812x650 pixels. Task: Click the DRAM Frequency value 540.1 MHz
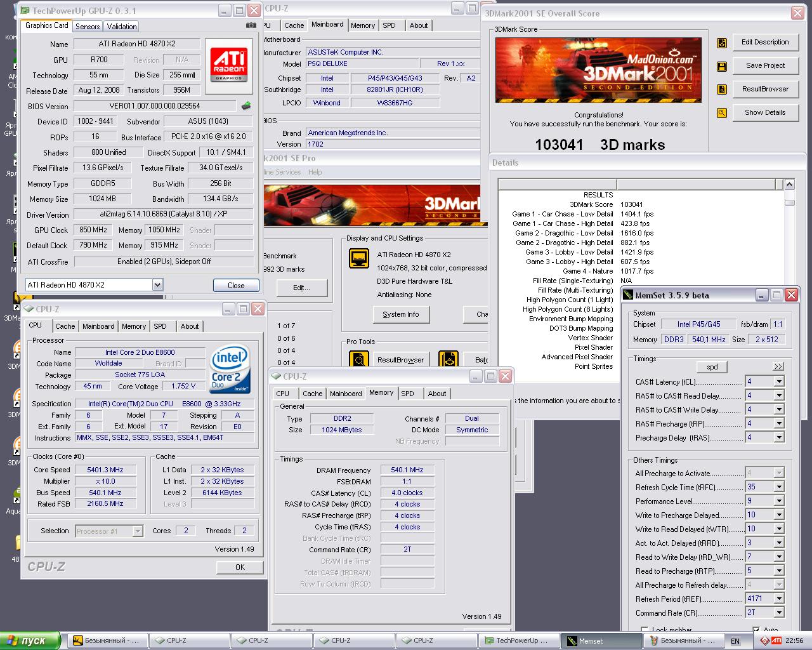pyautogui.click(x=407, y=470)
